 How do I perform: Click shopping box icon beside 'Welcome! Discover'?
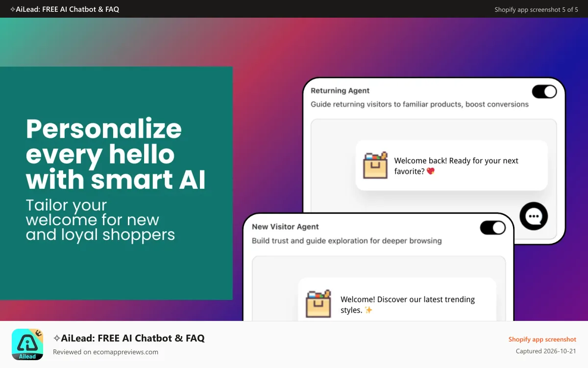coord(319,304)
